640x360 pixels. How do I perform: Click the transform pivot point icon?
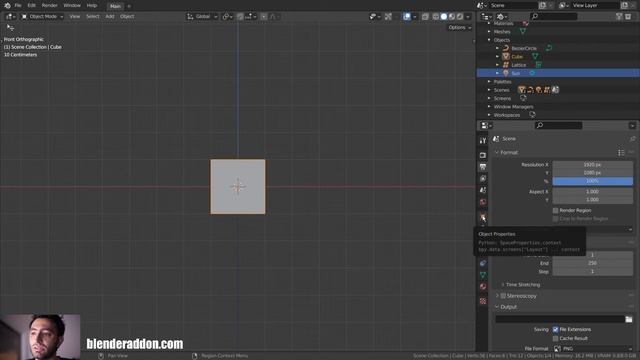tap(226, 16)
